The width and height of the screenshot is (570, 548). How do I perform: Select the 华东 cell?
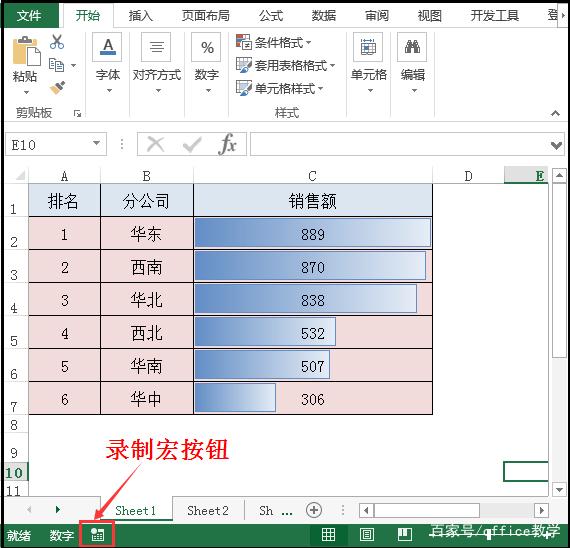[x=147, y=233]
